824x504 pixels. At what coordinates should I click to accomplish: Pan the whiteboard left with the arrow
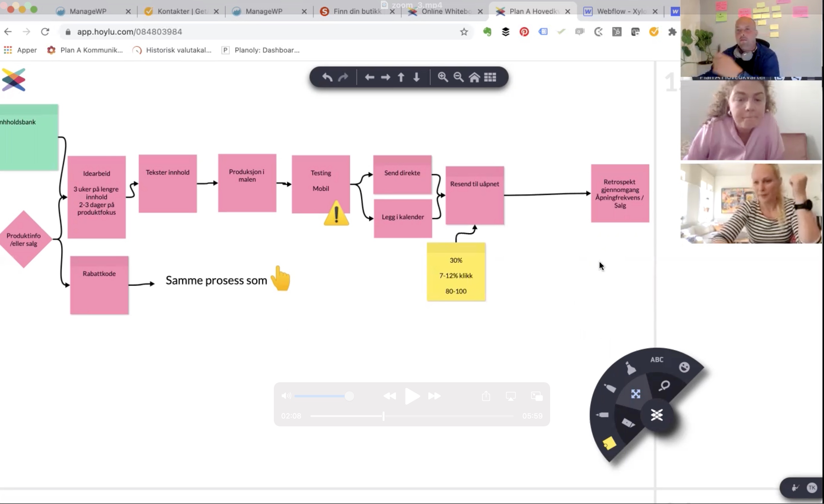tap(369, 78)
